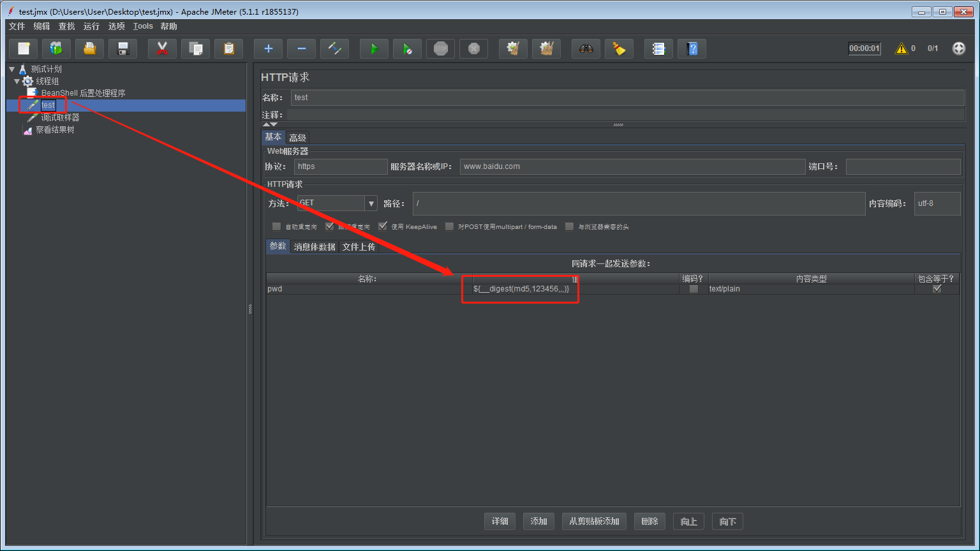Click the 内容编码 field utf-8
Viewport: 980px width, 551px height.
937,203
